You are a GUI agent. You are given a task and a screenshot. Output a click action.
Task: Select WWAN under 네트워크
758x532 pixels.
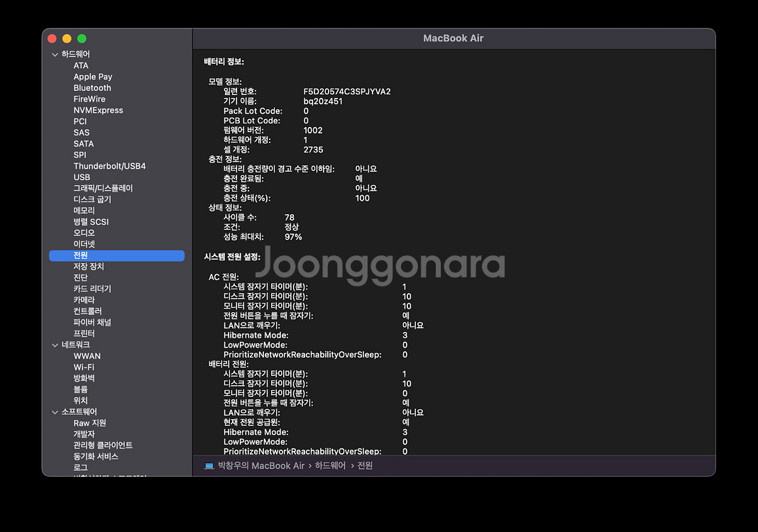click(87, 356)
